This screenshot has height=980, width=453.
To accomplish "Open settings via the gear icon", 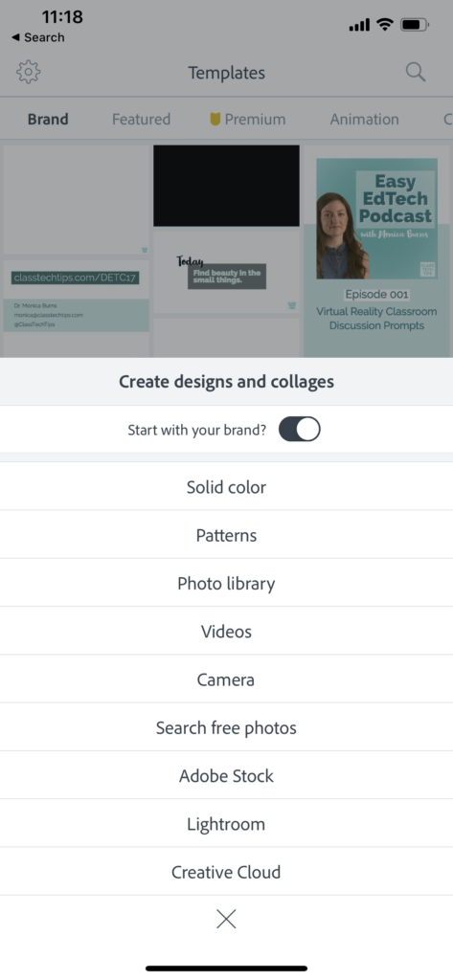I will pyautogui.click(x=28, y=73).
